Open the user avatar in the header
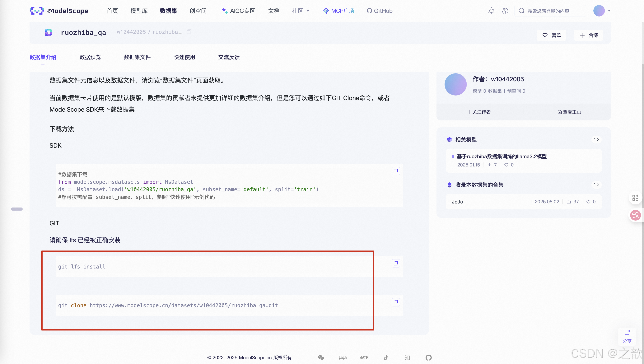644x364 pixels. click(599, 11)
